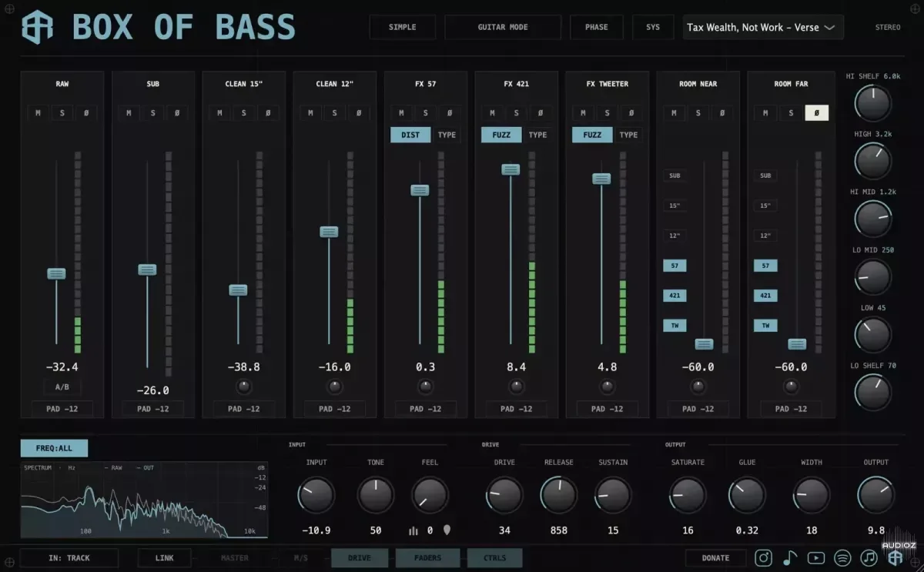The image size is (924, 572).
Task: Click the INPUT knob
Action: pos(316,495)
